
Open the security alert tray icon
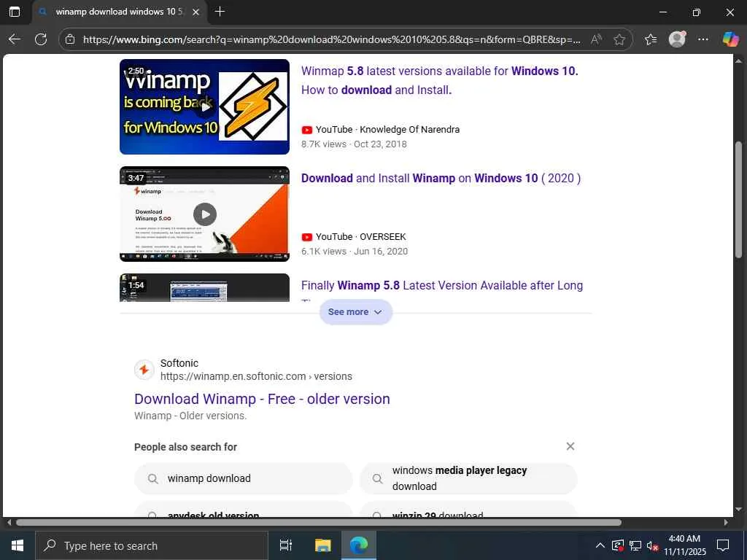click(618, 545)
